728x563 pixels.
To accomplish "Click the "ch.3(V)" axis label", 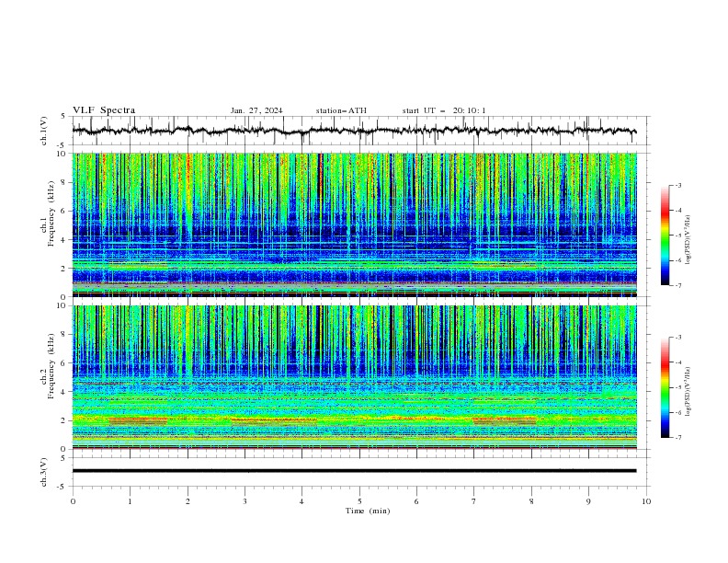I will (44, 473).
